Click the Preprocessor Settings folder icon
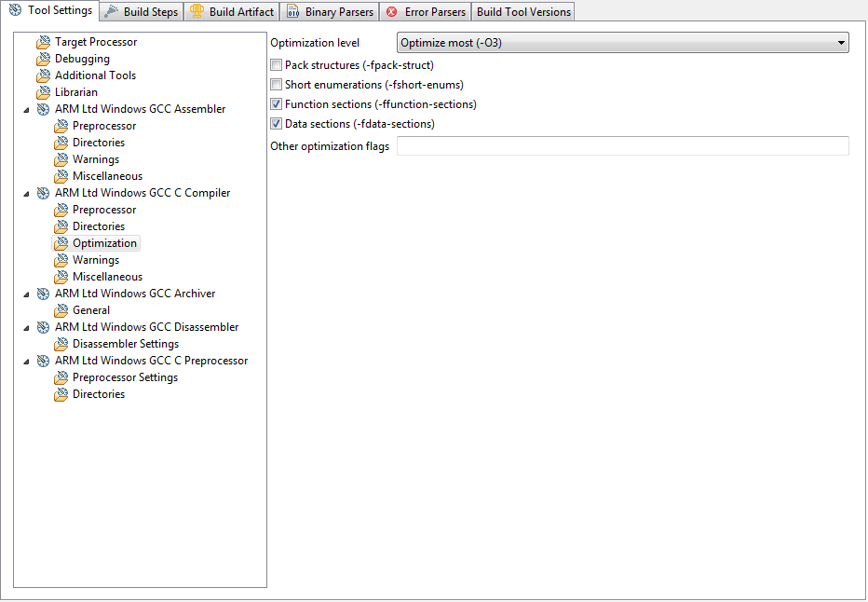Screen dimensions: 868x602 61,377
